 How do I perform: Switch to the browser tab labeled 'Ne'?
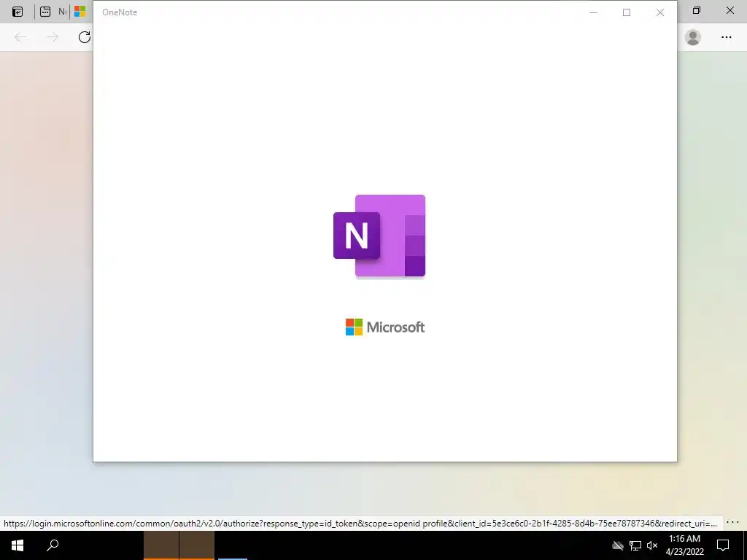[63, 12]
